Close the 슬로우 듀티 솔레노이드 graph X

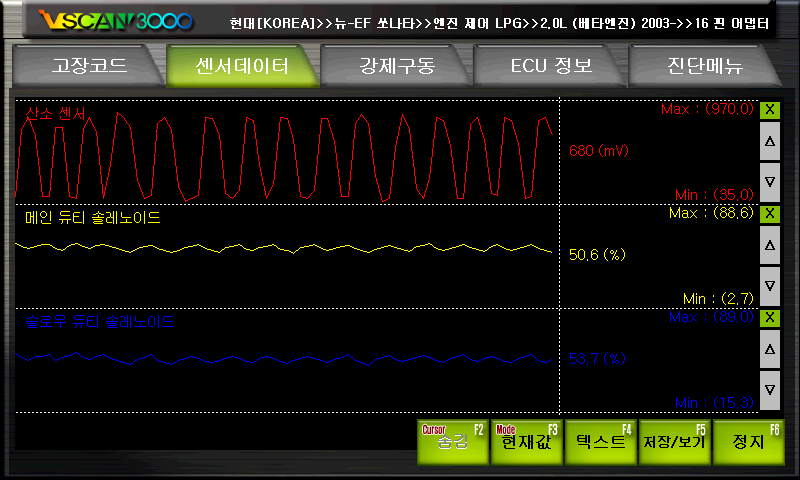click(769, 318)
